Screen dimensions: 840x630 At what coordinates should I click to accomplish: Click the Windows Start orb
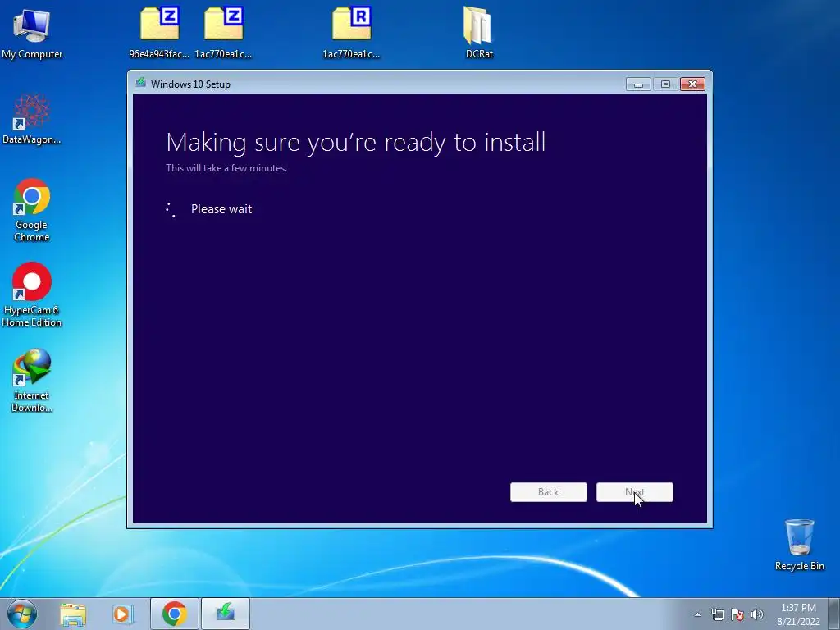tap(22, 614)
